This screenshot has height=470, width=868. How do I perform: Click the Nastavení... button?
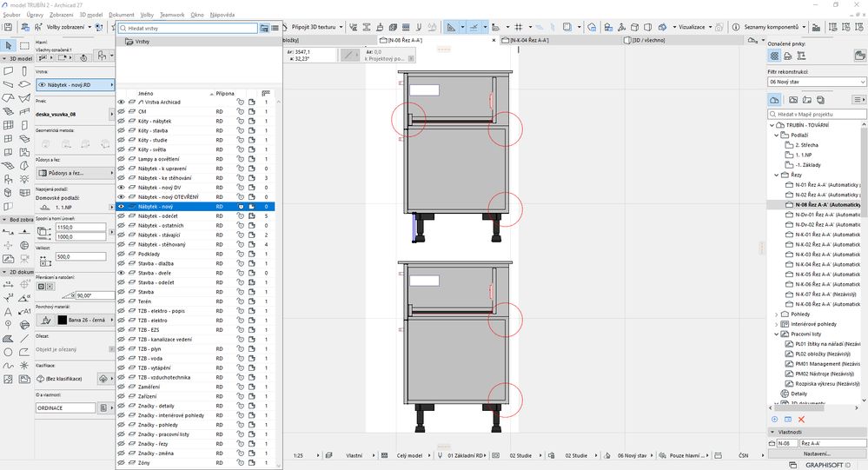click(x=815, y=453)
